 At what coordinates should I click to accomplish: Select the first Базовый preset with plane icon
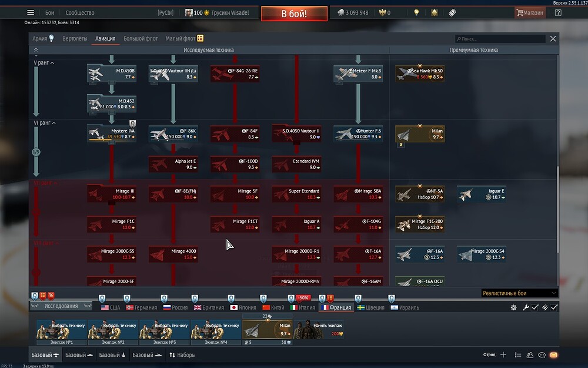click(x=45, y=355)
